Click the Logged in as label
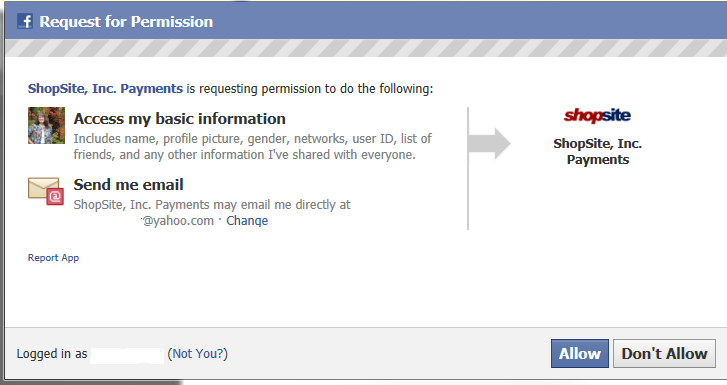Viewport: 727px width, 385px height. pos(52,354)
